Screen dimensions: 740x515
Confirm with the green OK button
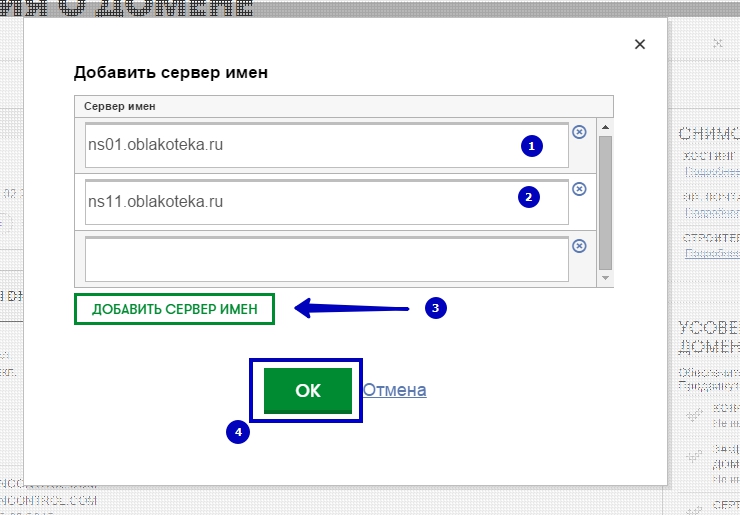pos(308,391)
